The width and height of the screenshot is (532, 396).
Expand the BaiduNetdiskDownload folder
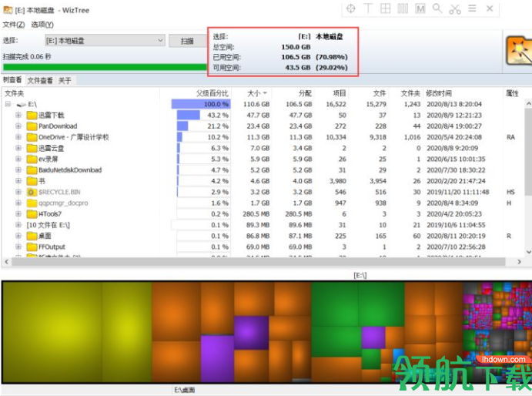tap(18, 169)
